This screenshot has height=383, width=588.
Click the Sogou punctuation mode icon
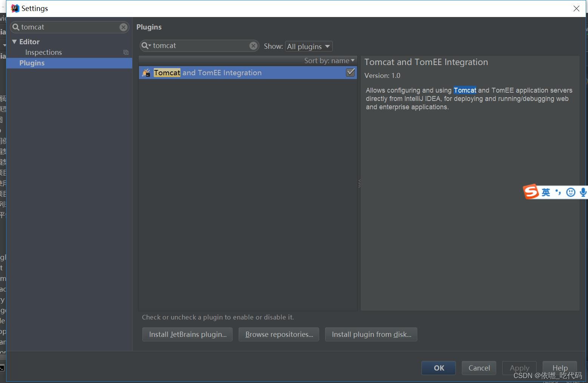pyautogui.click(x=558, y=193)
